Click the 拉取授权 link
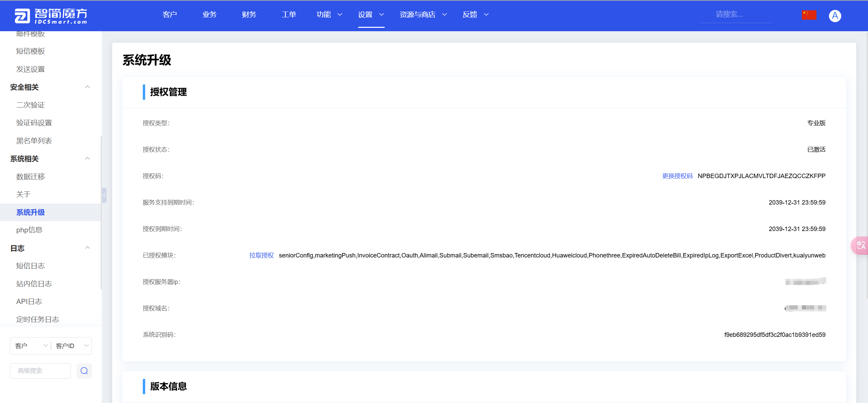Image resolution: width=868 pixels, height=403 pixels. point(261,255)
